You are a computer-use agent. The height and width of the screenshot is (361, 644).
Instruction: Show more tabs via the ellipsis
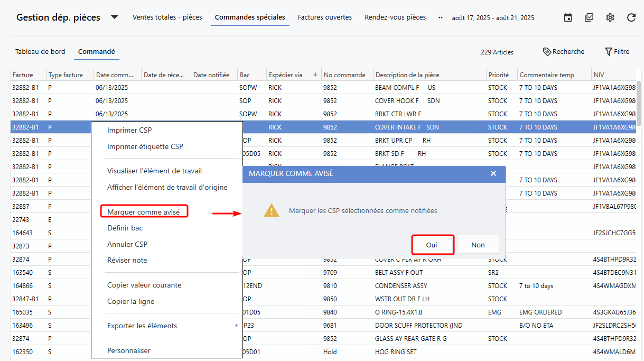440,17
